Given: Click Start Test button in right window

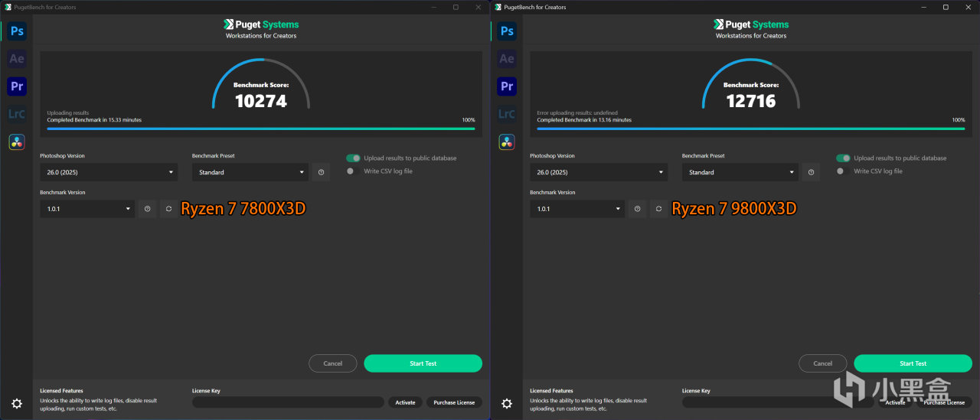Looking at the screenshot, I should tap(913, 363).
